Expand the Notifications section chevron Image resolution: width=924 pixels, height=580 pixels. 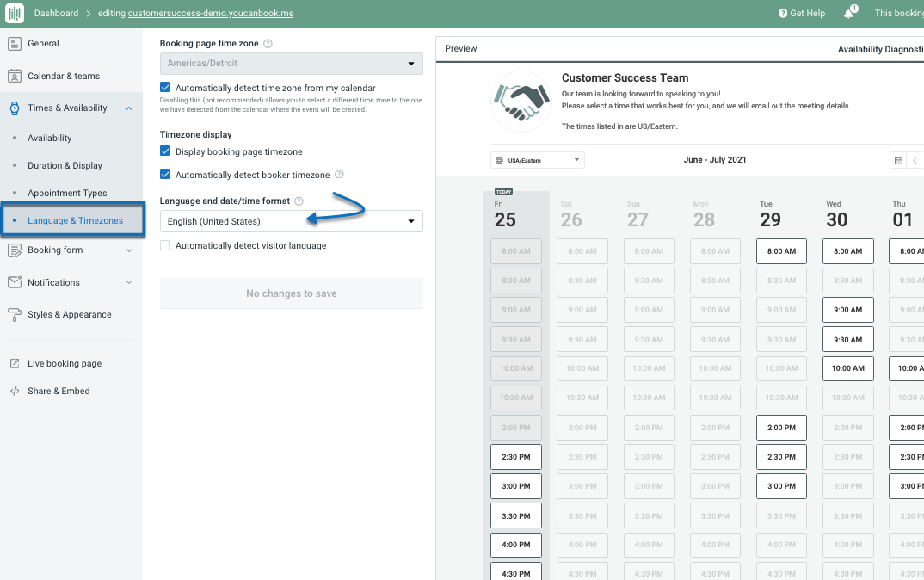(x=129, y=282)
